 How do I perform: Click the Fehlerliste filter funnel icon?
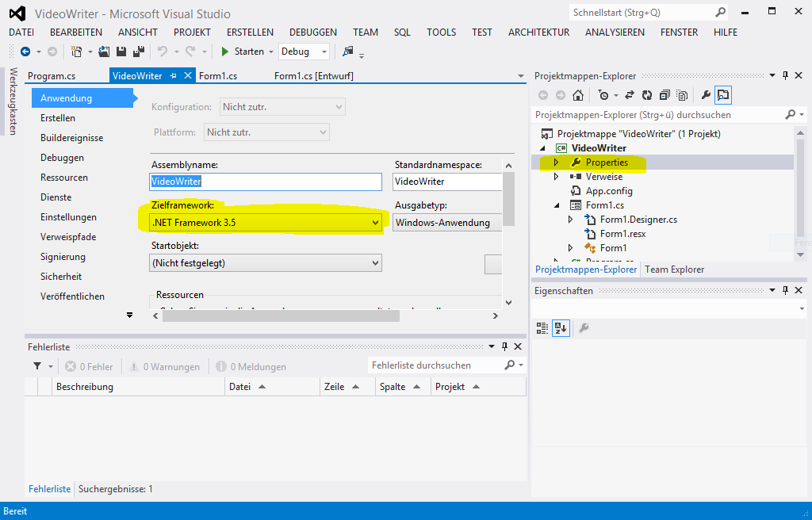(x=37, y=366)
